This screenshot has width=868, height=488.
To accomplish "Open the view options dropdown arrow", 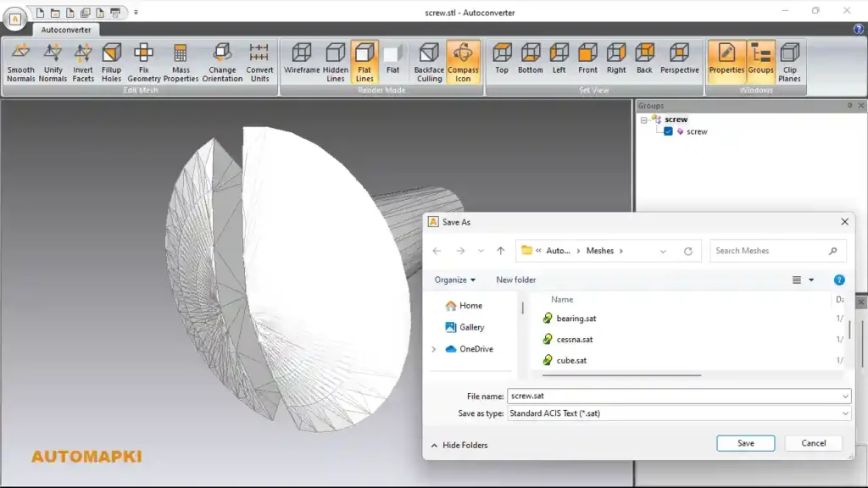I will point(811,280).
